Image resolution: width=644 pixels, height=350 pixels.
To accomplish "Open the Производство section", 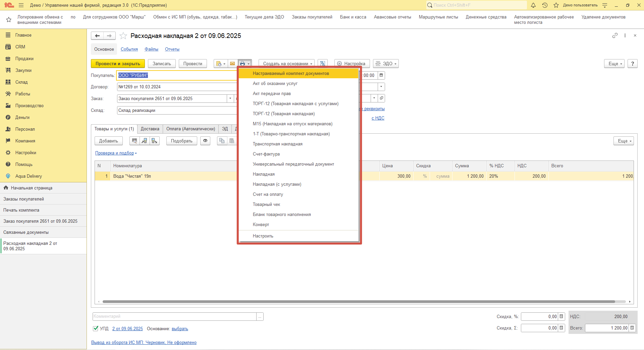I will coord(29,105).
